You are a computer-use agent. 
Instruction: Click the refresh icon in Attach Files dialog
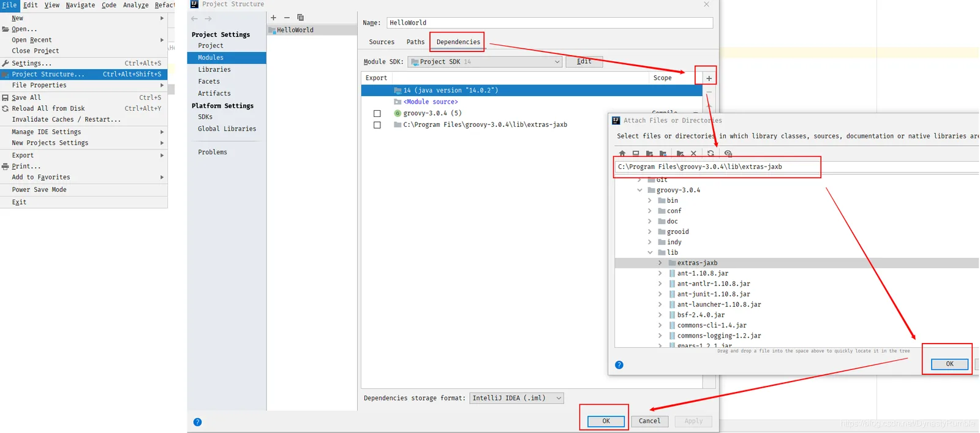point(710,154)
